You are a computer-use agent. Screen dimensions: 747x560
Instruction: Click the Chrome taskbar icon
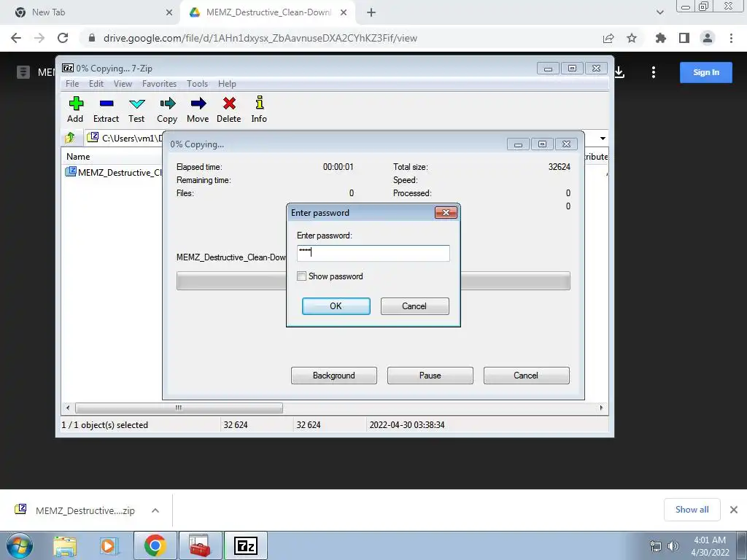(155, 545)
